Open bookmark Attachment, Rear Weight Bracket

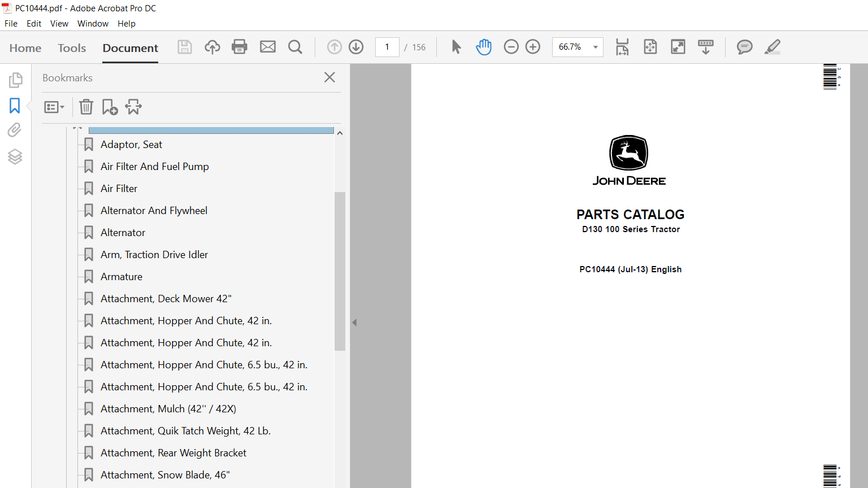[173, 453]
